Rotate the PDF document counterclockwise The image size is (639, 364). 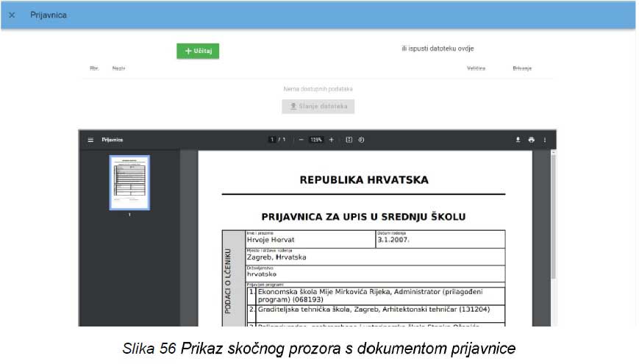(x=361, y=140)
